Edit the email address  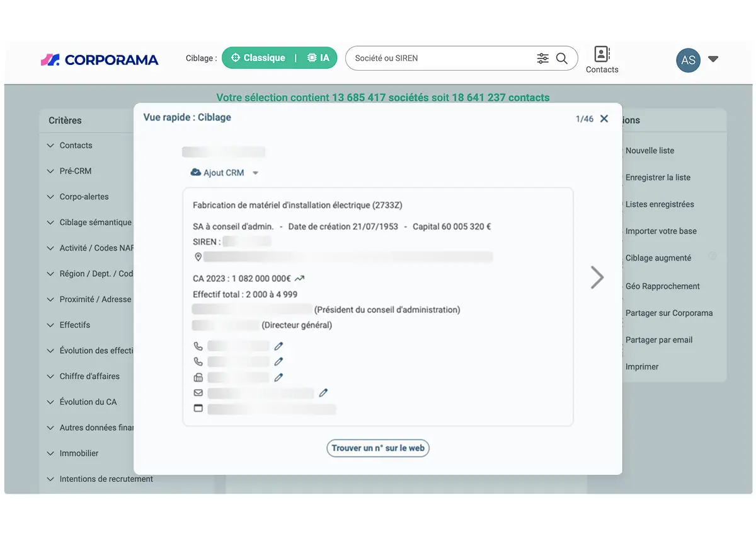click(x=323, y=393)
